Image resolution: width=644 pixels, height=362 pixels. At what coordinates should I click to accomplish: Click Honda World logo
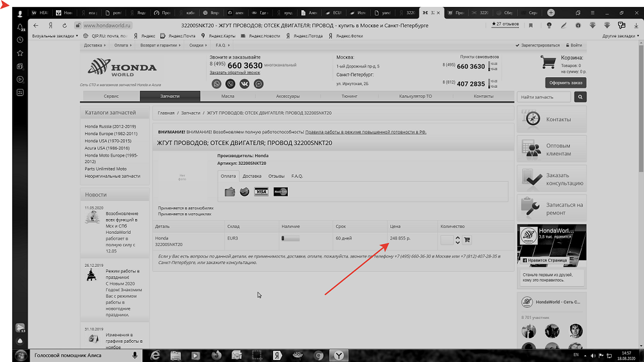coord(122,68)
